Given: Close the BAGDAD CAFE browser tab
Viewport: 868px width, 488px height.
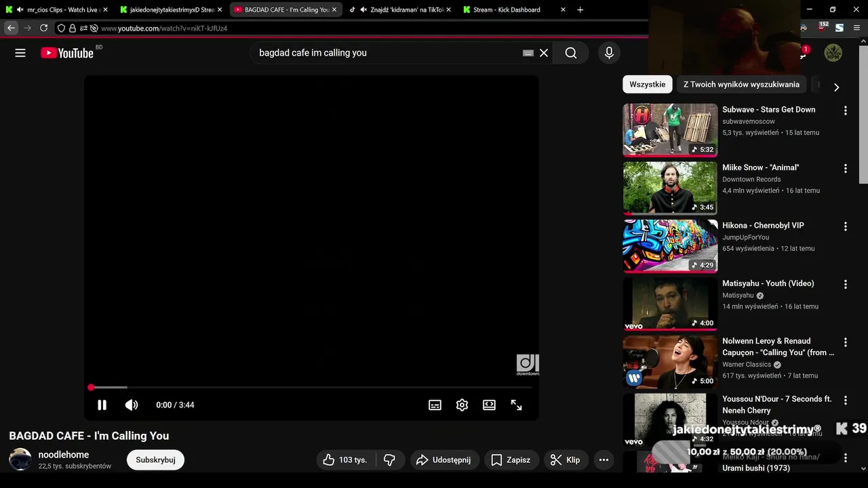Looking at the screenshot, I should tap(334, 9).
